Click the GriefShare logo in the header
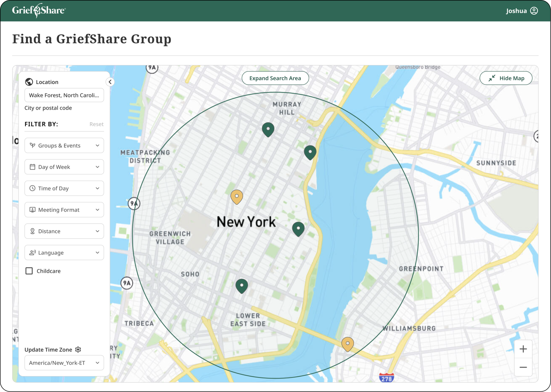This screenshot has height=392, width=551. coord(39,10)
